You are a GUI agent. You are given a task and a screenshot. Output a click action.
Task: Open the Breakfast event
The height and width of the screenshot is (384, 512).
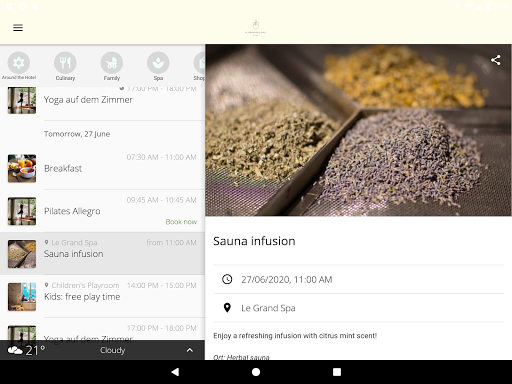point(102,168)
